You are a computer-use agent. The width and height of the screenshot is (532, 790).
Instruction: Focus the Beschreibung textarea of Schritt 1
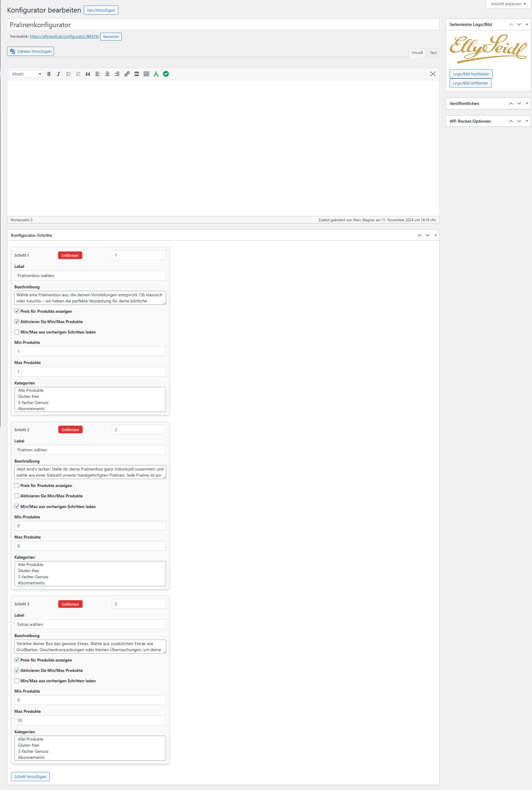coord(90,298)
